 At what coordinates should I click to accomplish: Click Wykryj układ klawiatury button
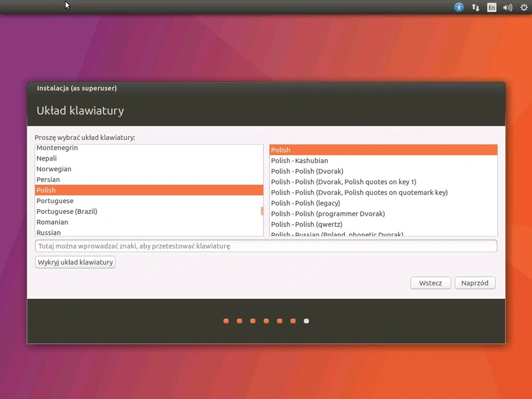pos(76,262)
